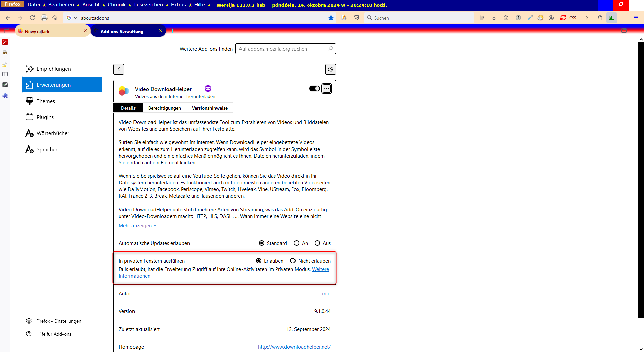Click the addons.mozilla.org search field

pyautogui.click(x=286, y=49)
